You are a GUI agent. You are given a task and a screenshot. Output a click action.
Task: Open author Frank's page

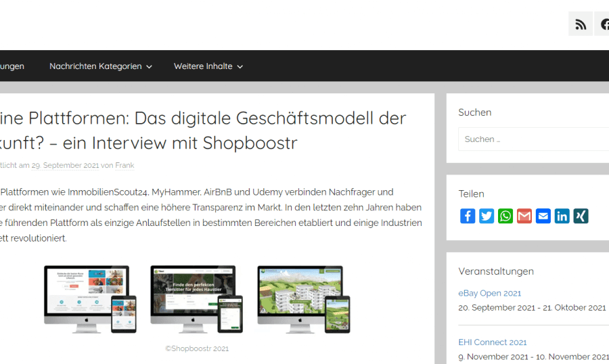tap(125, 166)
